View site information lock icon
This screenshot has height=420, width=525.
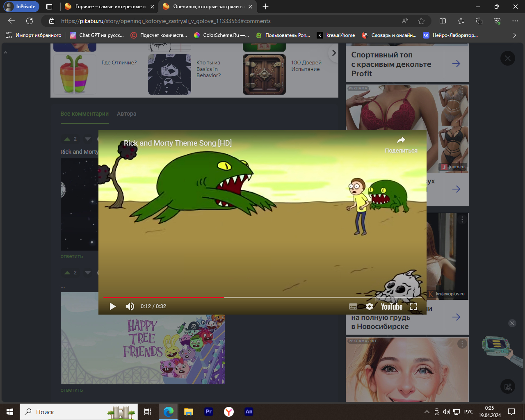coord(51,21)
